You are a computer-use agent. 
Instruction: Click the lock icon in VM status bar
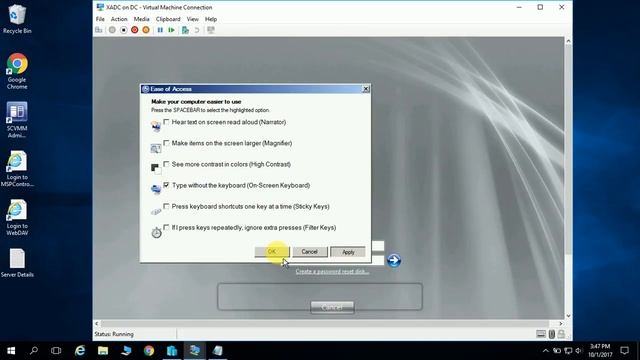click(561, 334)
